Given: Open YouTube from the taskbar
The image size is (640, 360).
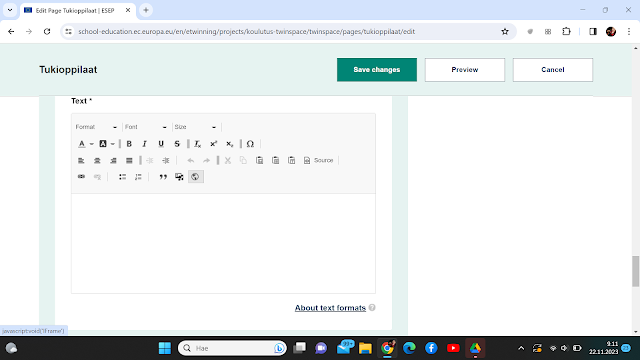Looking at the screenshot, I should click(453, 348).
